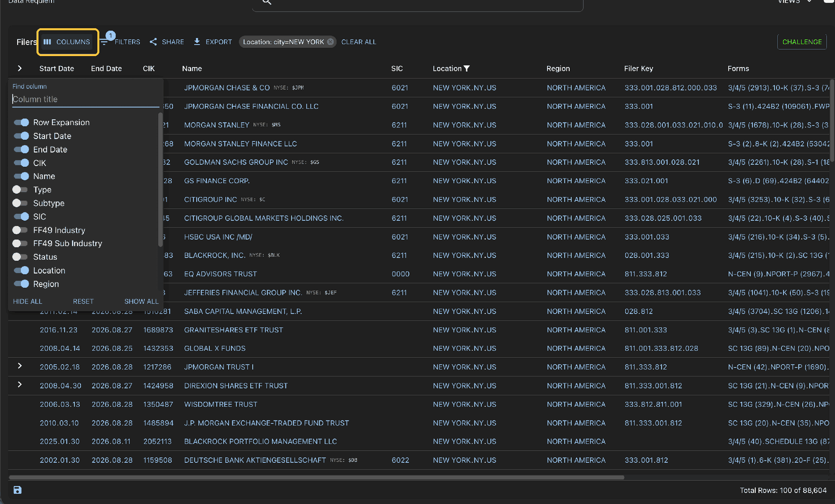Screen dimensions: 835x504
Task: Sort by the End Date column header
Action: point(106,69)
